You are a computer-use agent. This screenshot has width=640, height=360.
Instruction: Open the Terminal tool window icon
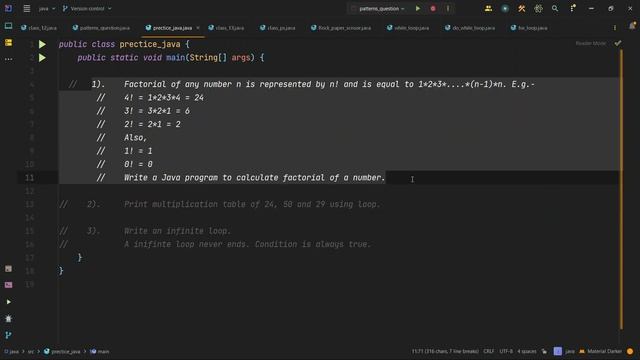click(8, 285)
